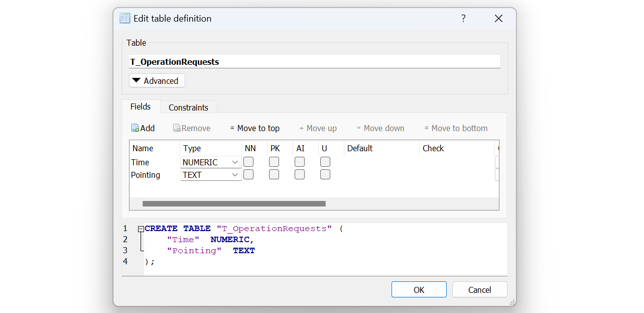Click the Add field icon
Screen dimensions: 644x313
tap(135, 128)
